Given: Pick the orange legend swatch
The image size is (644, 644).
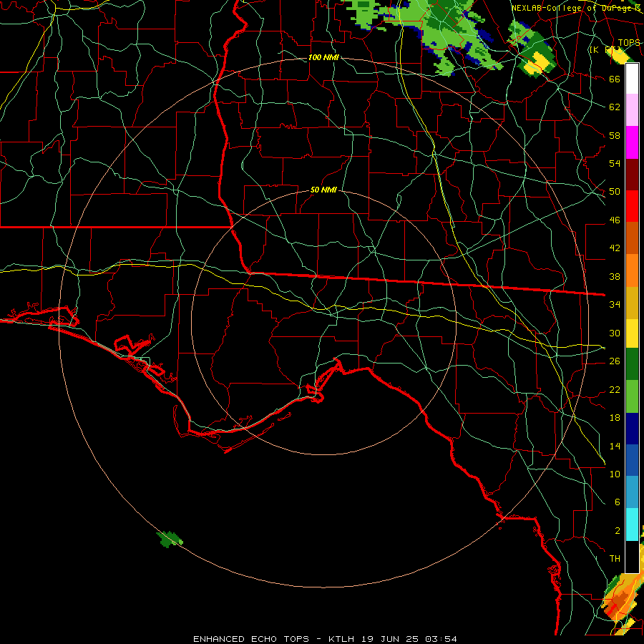Looking at the screenshot, I should pyautogui.click(x=632, y=270).
